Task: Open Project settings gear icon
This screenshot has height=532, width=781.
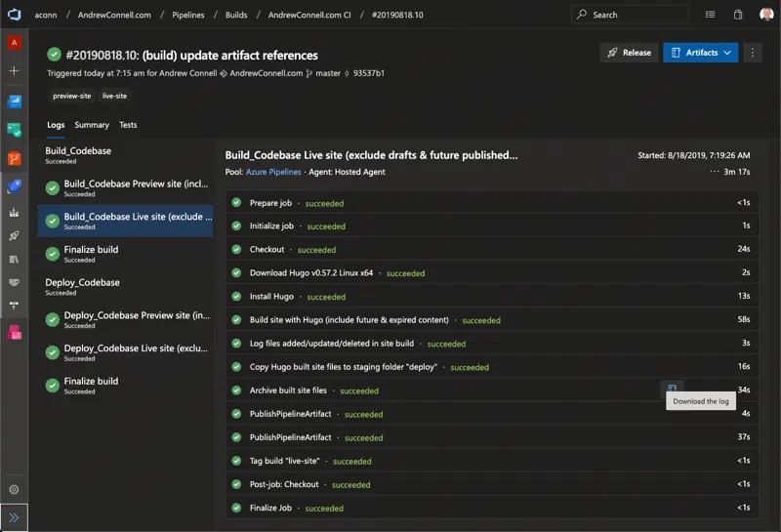Action: pos(14,490)
